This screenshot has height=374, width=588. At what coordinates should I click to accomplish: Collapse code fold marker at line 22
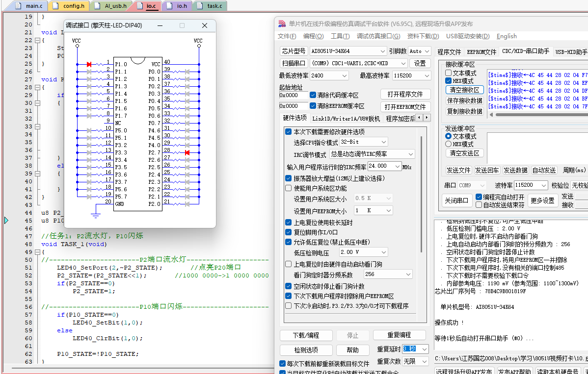pos(37,40)
